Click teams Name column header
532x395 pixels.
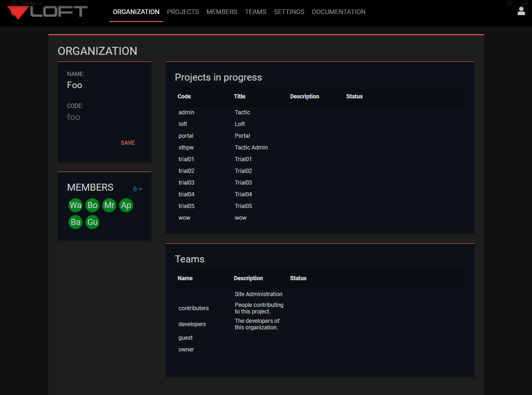tap(185, 278)
